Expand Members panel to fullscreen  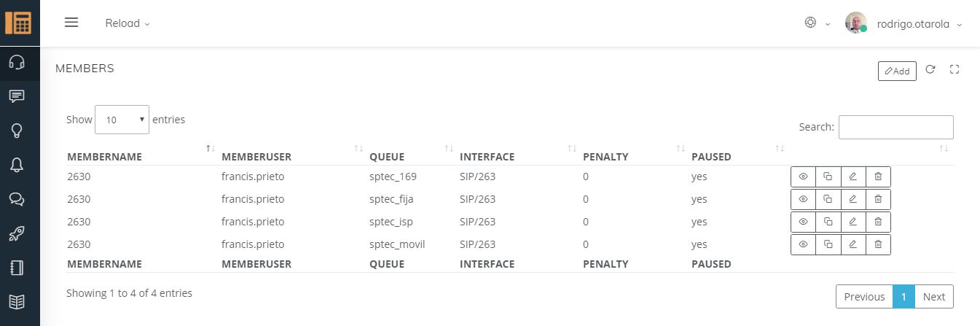click(954, 70)
